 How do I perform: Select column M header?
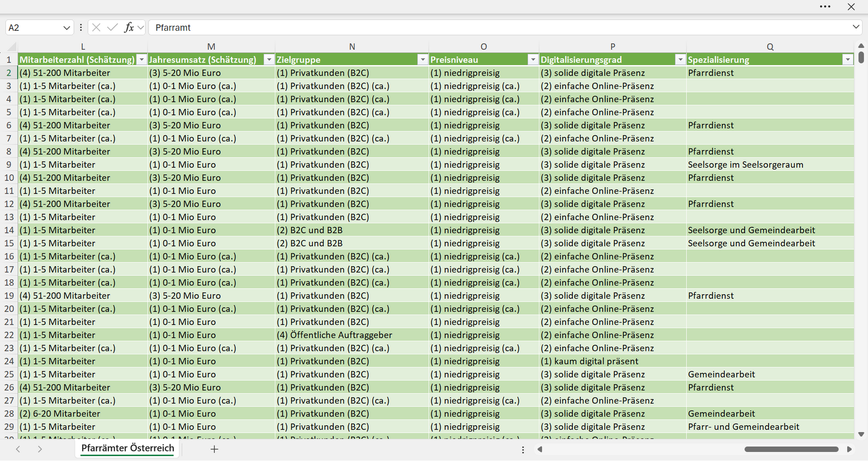pos(211,47)
